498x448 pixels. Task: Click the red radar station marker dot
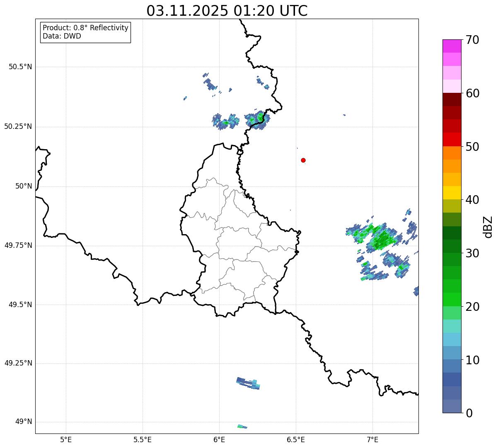303,160
